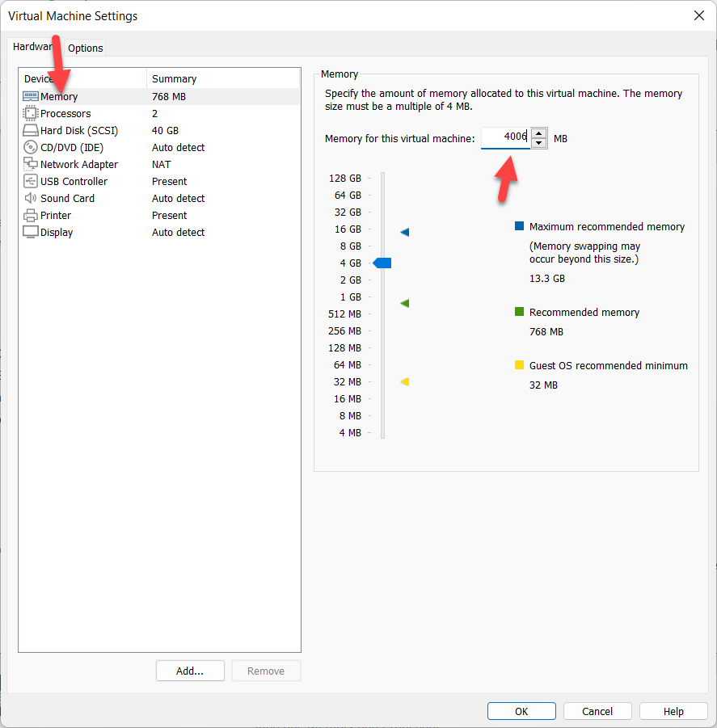Click the CD/DVD (IDE) disc icon

(x=31, y=148)
